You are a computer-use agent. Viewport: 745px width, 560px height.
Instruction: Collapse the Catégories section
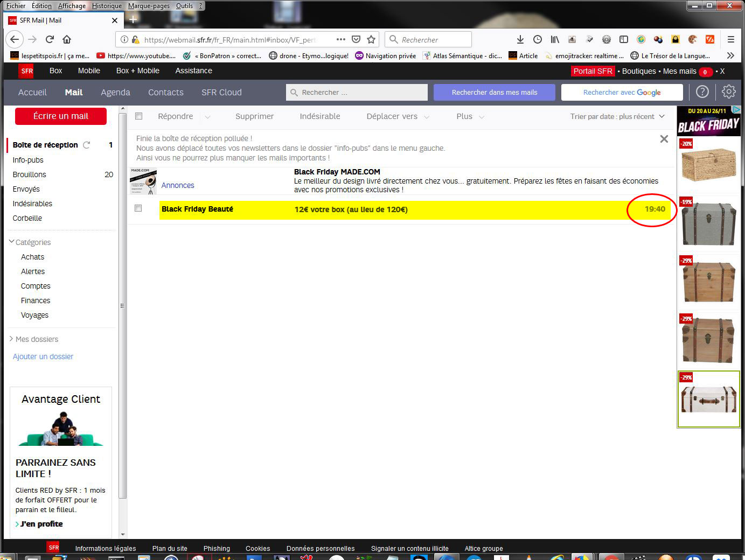pos(12,242)
